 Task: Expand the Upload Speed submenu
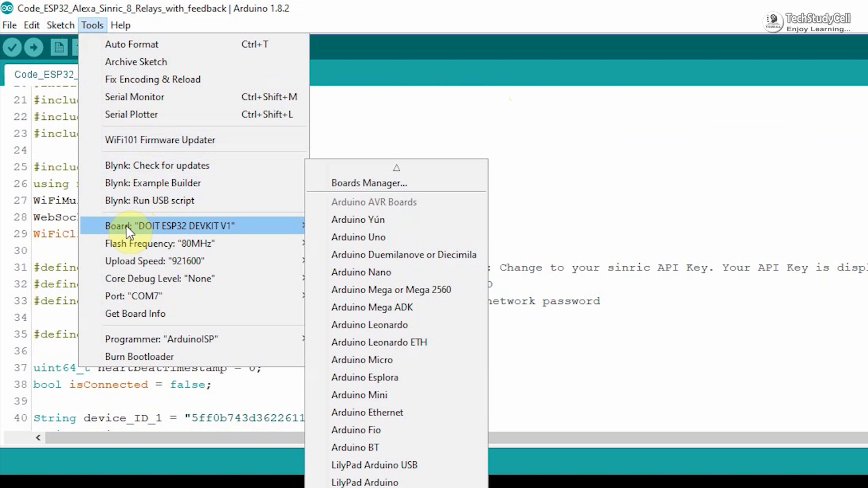coord(154,261)
